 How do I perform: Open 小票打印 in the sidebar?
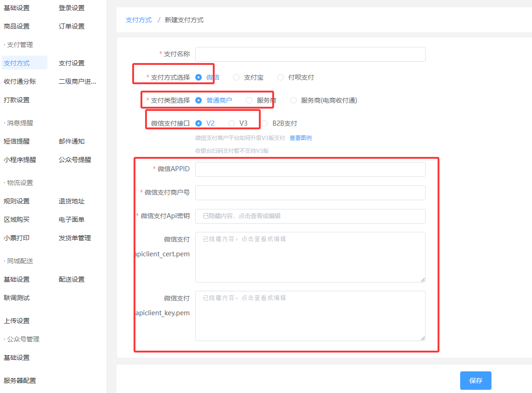coord(17,238)
